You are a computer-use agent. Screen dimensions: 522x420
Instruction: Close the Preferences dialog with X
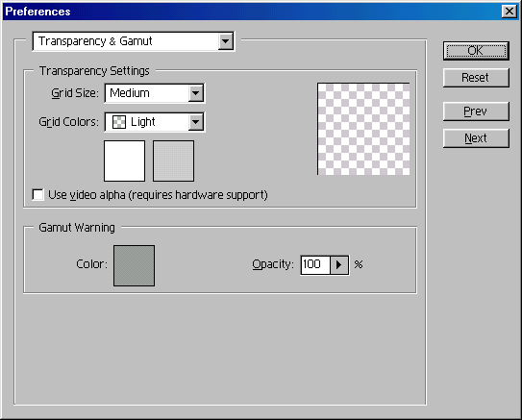click(x=510, y=12)
